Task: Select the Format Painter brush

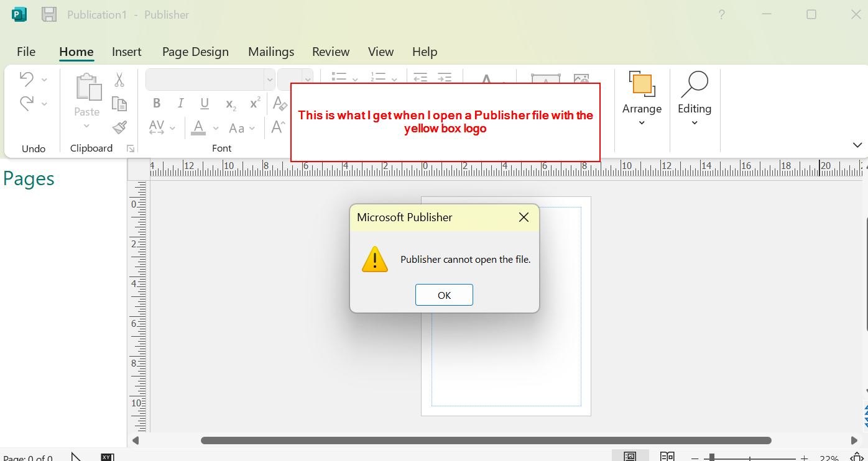Action: (119, 127)
